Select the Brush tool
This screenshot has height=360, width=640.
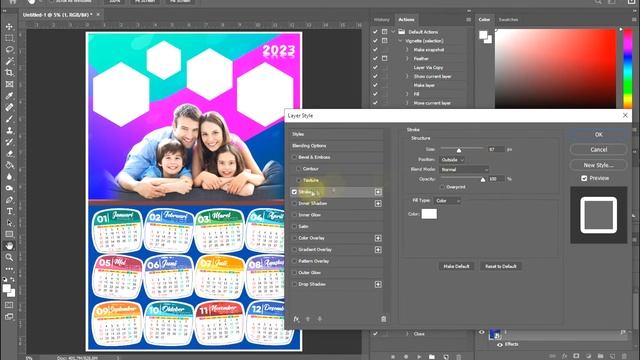9,119
